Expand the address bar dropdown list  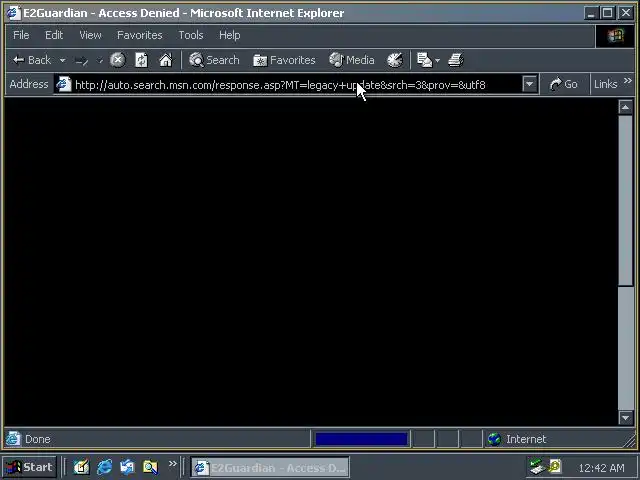coord(530,84)
